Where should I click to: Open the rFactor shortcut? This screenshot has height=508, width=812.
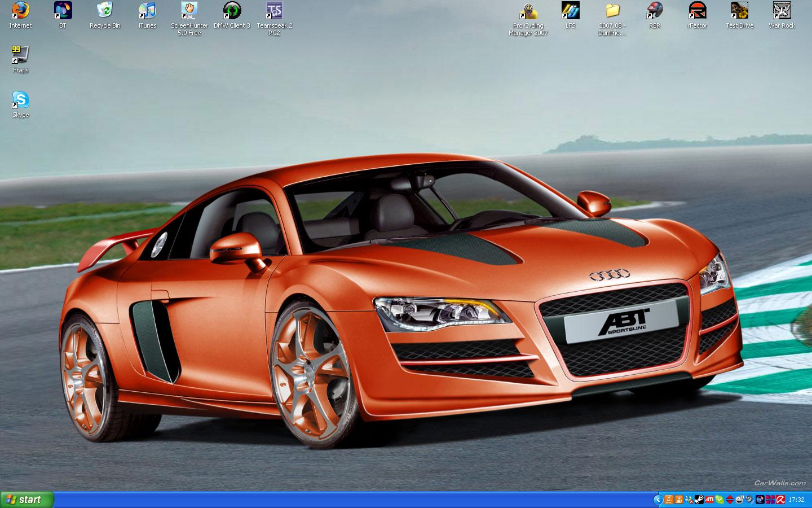[697, 15]
